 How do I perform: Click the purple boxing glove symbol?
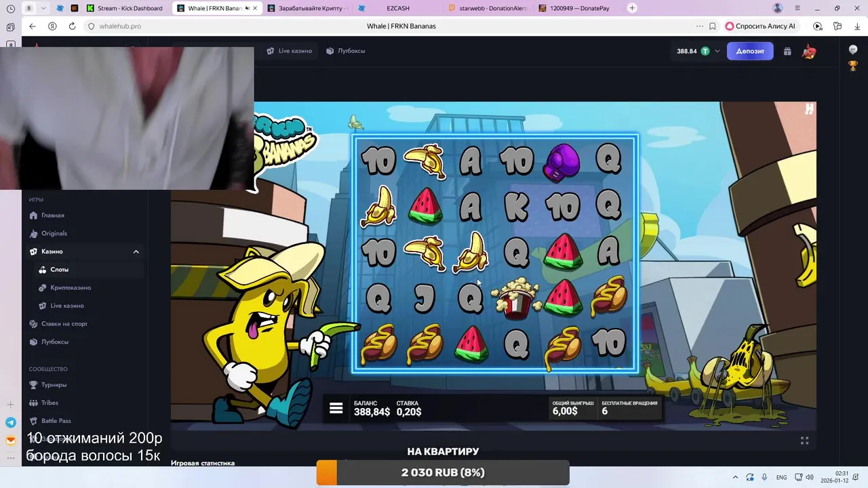(x=562, y=161)
